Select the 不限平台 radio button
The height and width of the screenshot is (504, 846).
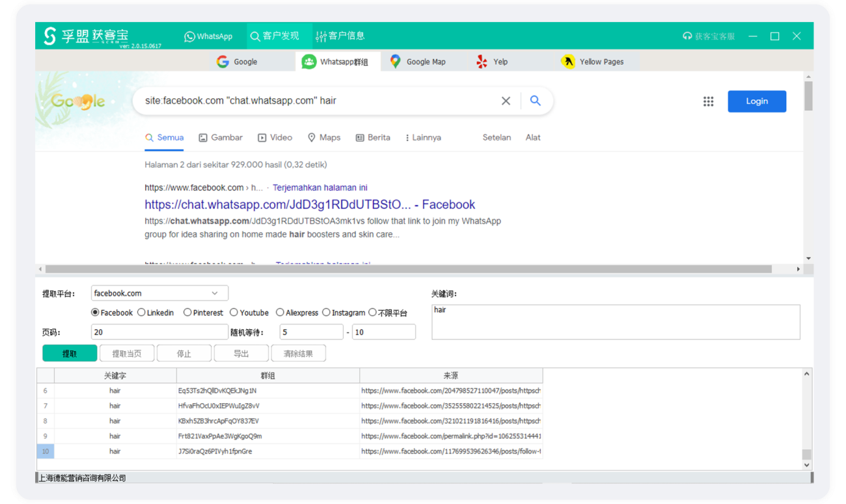372,313
